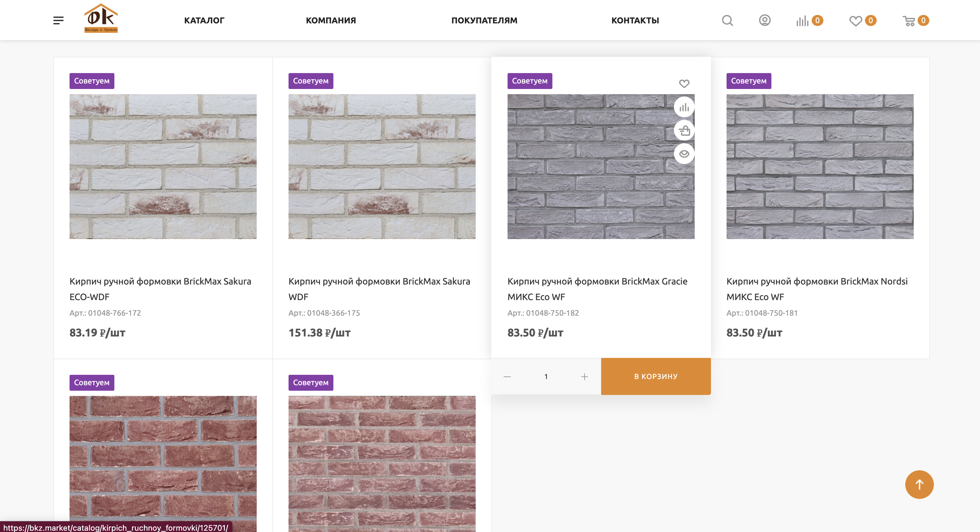Click the one-click buy icon on Gracie card
This screenshot has height=532, width=980.
tap(684, 131)
